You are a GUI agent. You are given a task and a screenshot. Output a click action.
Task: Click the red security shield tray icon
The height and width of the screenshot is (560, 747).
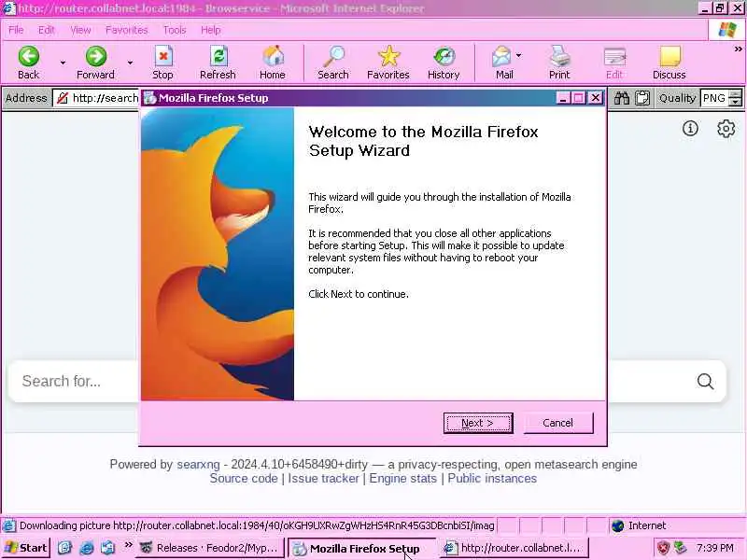pos(663,548)
